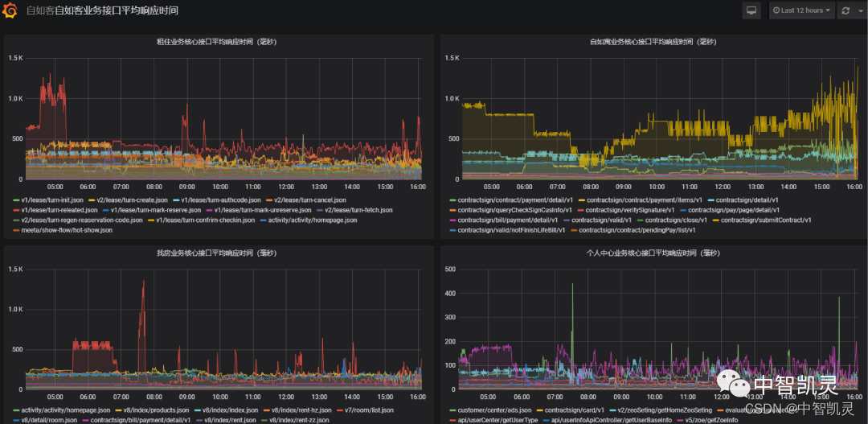This screenshot has height=424, width=868.
Task: Open the 自如客 dashboard title picker
Action: pos(102,10)
